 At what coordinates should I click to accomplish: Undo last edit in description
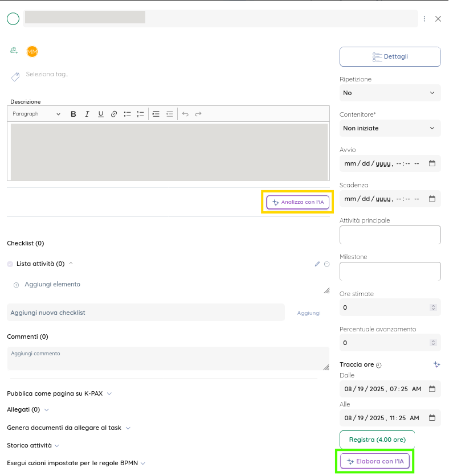pos(185,114)
